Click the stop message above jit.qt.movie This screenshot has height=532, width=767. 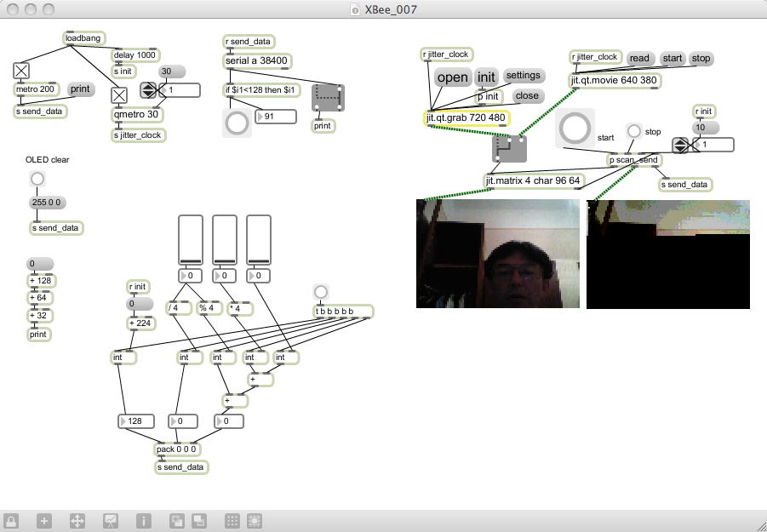(701, 58)
